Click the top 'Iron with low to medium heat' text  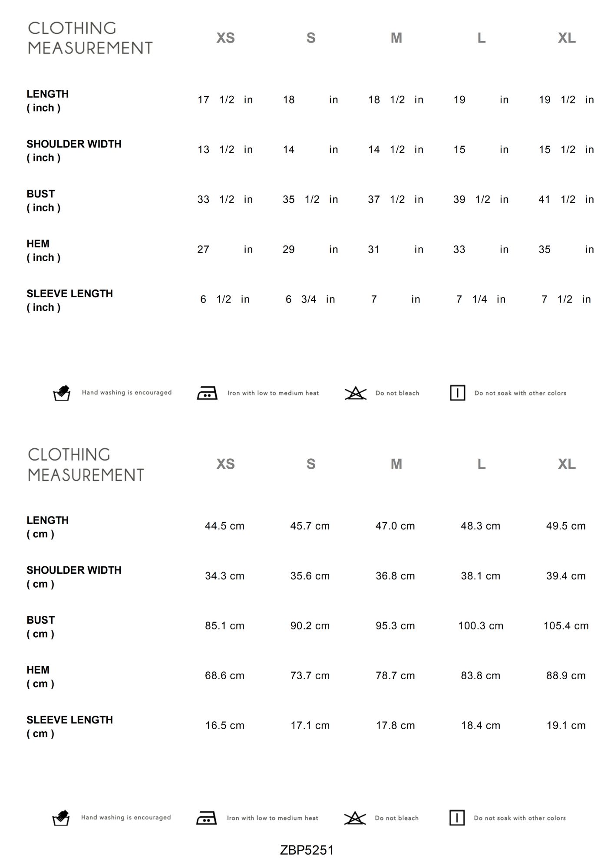point(273,393)
